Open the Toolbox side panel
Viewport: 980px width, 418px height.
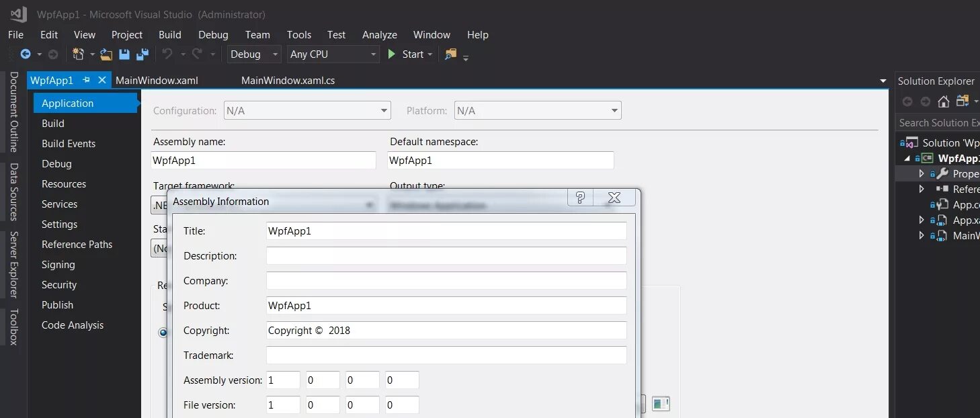(x=13, y=327)
